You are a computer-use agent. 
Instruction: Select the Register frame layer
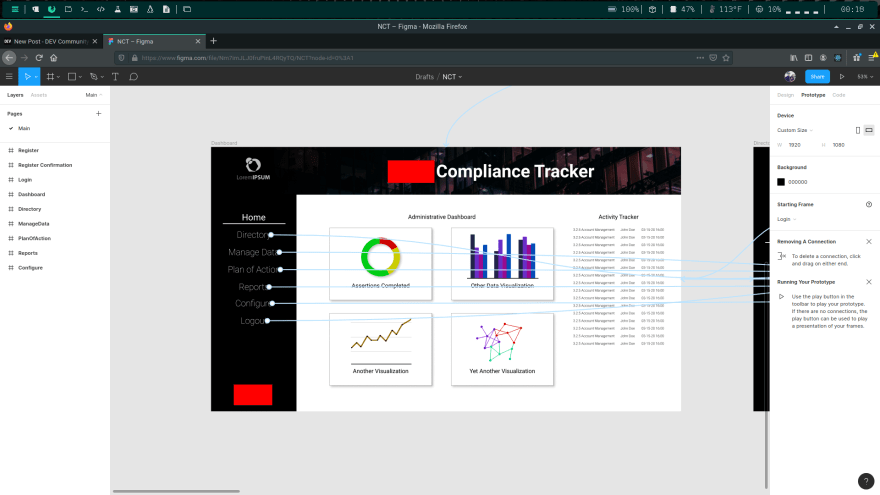(x=28, y=150)
